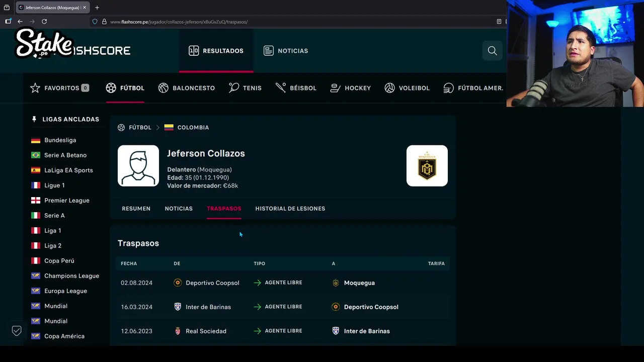The width and height of the screenshot is (644, 362).
Task: Open Real Sociedad origin team link
Action: coord(206,331)
